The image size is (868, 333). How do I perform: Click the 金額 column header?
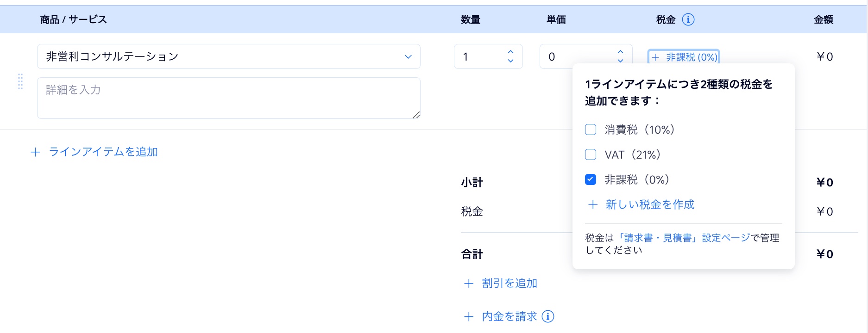tap(824, 19)
